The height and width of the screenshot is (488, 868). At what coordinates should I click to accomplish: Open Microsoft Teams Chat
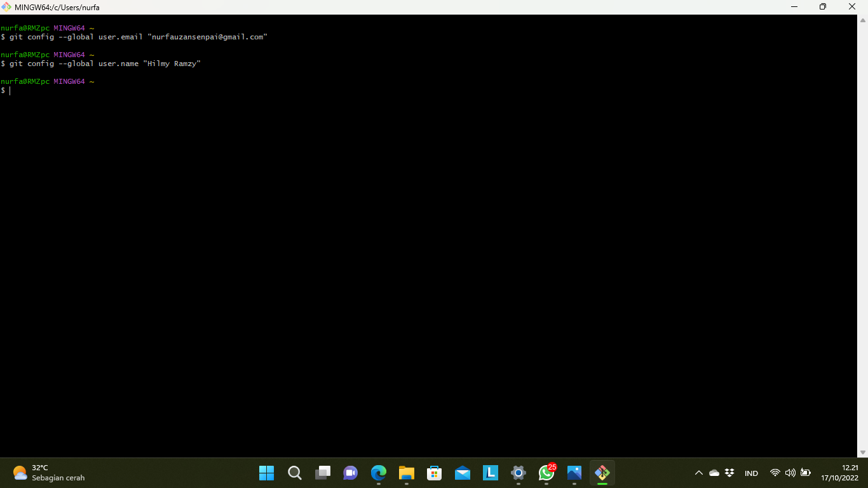pos(350,473)
